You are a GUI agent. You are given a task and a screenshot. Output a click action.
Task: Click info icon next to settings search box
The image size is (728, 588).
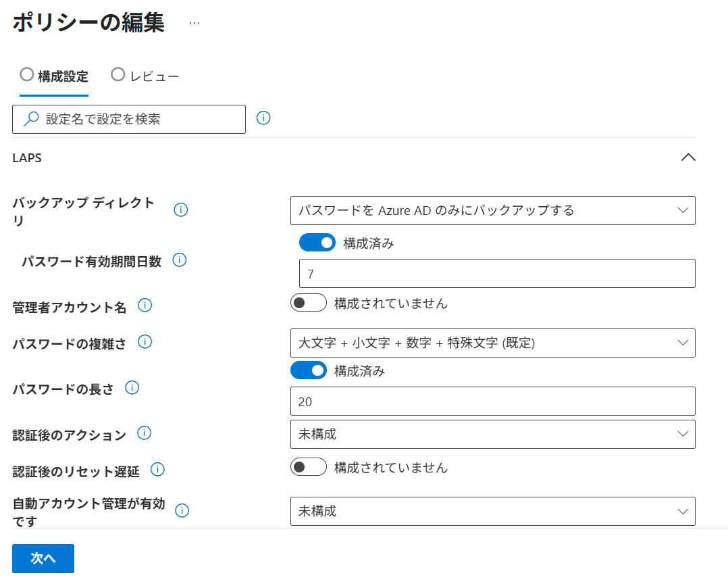click(263, 118)
